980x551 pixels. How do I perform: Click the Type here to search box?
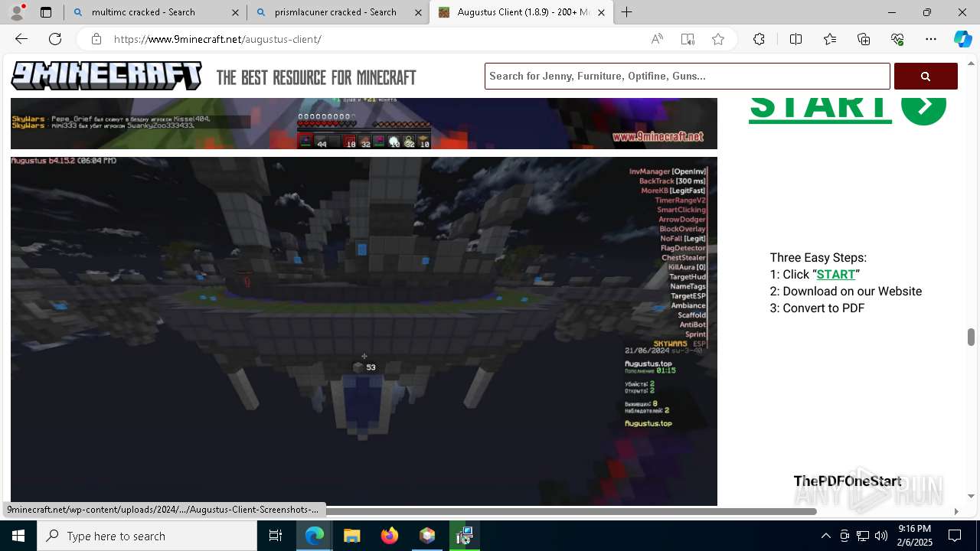point(147,536)
